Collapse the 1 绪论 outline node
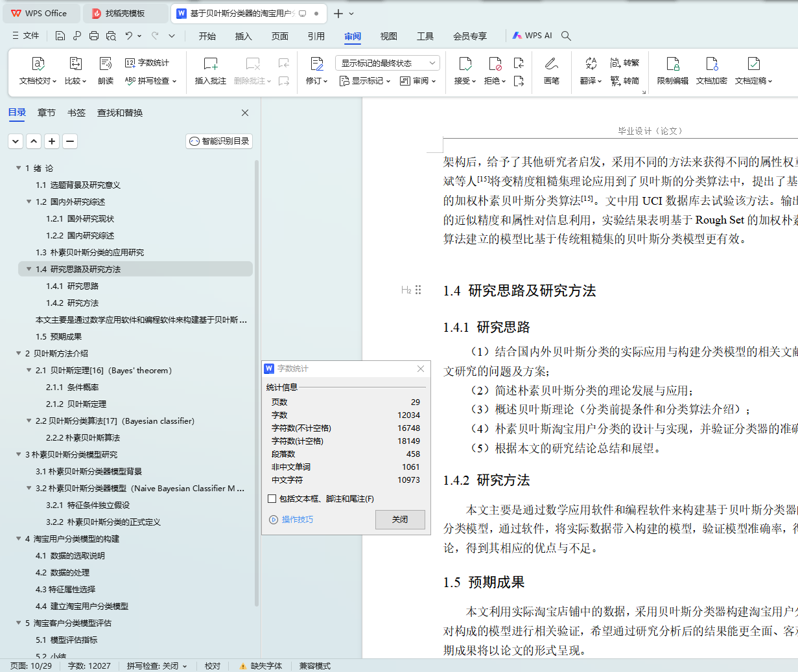The width and height of the screenshot is (798, 672). [18, 168]
